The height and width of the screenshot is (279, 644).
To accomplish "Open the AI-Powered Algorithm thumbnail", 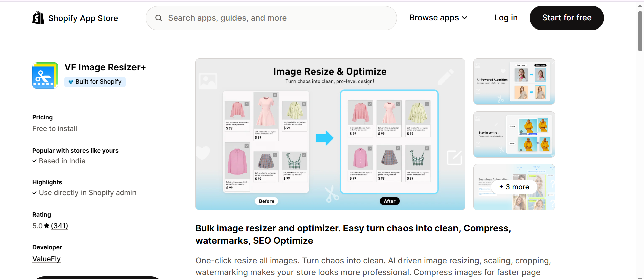I will (514, 81).
